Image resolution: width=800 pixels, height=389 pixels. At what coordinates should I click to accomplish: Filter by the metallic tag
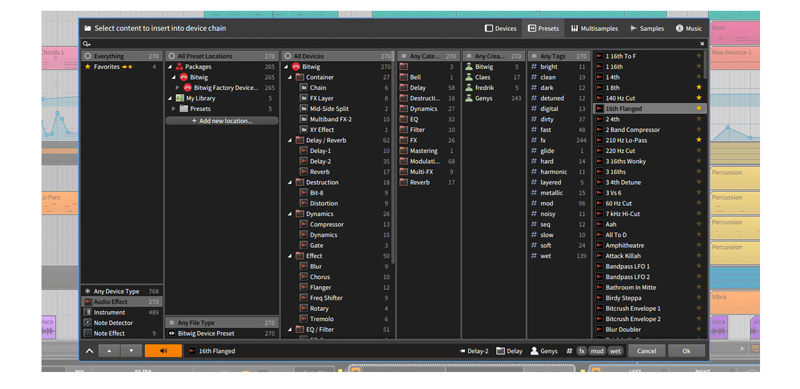point(558,193)
